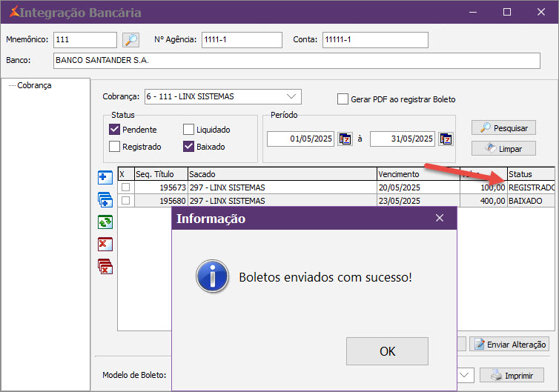Click the Status column header
Screen dimensions: 559x392
[x=531, y=174]
